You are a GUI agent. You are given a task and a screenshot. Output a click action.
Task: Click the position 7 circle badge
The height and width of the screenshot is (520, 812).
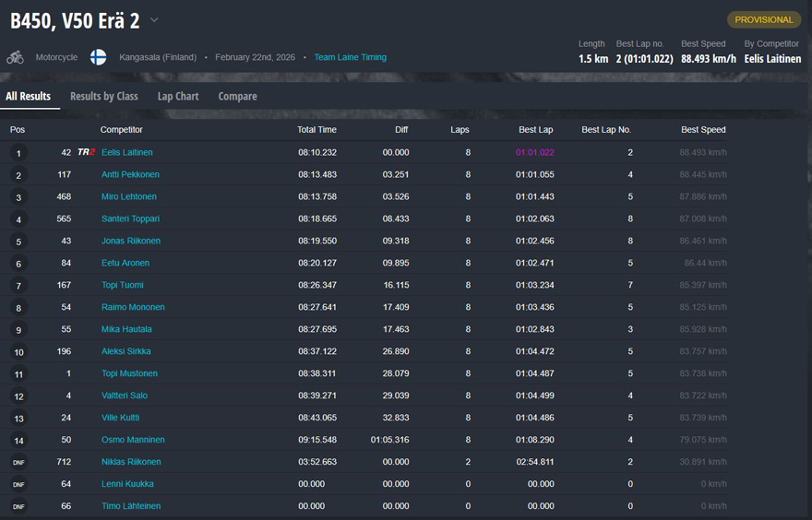(x=18, y=286)
